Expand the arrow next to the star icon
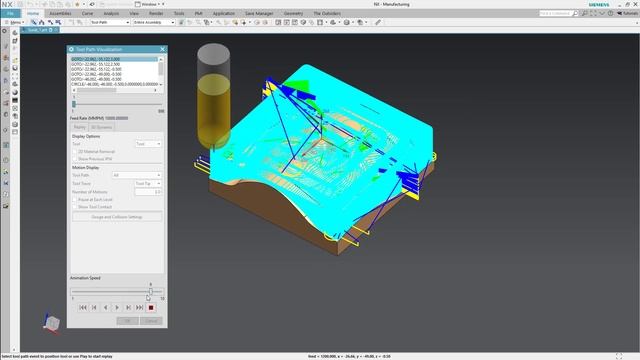This screenshot has height=360, width=640. pos(84,4)
